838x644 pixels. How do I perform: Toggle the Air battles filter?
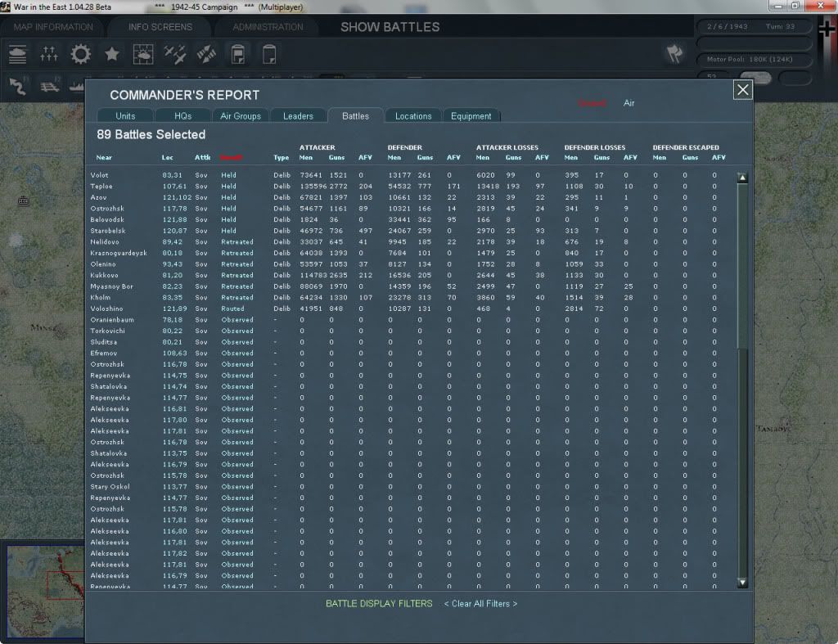coord(629,103)
